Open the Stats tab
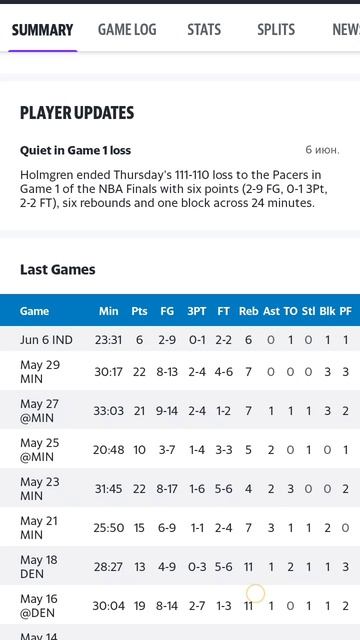360x640 pixels. (x=204, y=30)
